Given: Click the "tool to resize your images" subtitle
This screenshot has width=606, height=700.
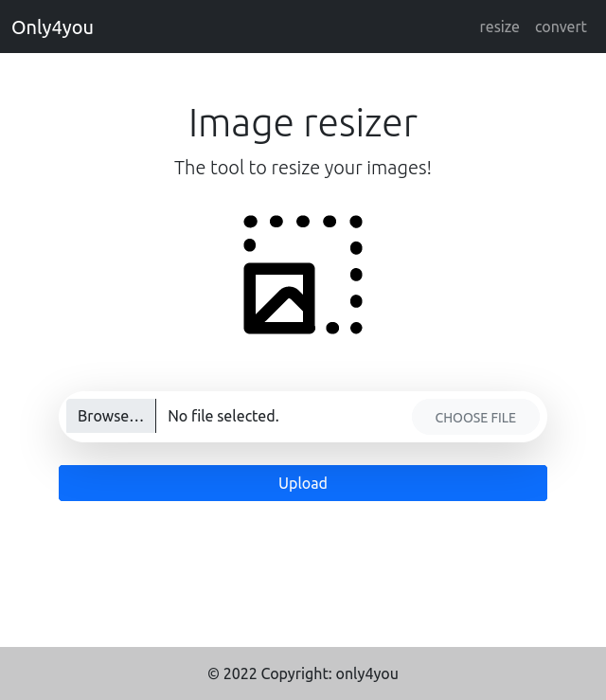Looking at the screenshot, I should (303, 168).
